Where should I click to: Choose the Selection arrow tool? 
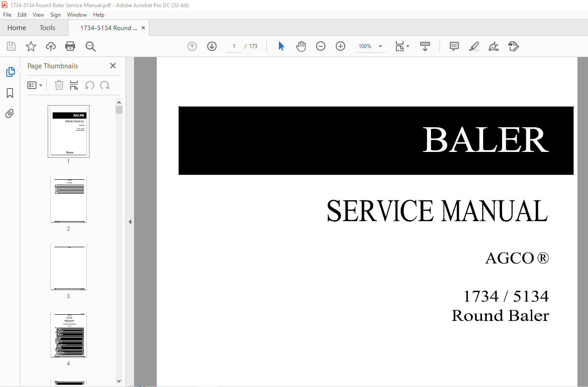tap(281, 46)
